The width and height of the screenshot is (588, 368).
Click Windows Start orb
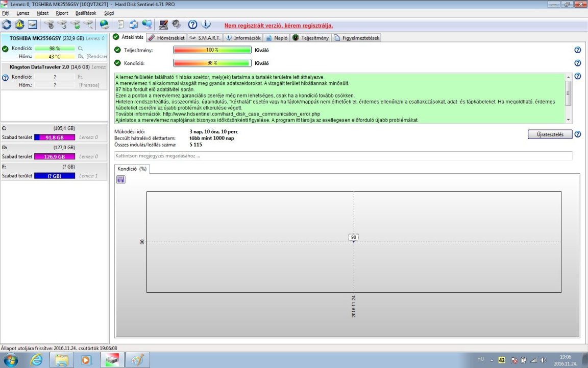11,360
